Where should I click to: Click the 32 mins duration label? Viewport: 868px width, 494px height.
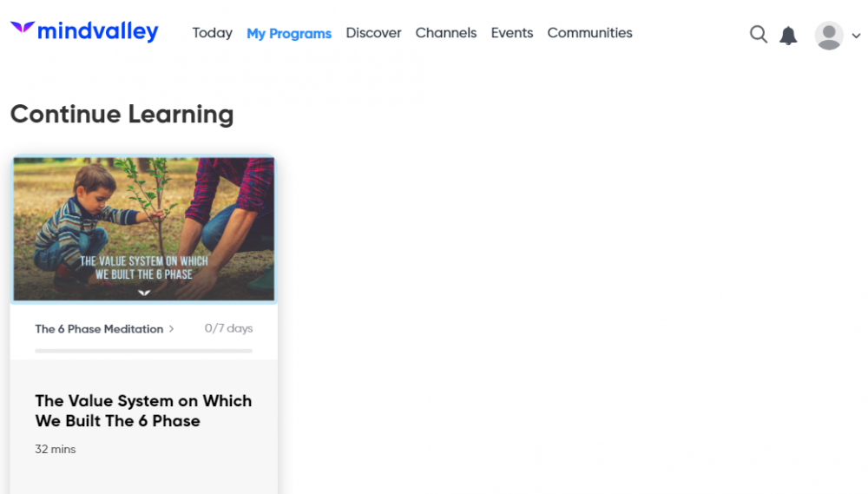[56, 450]
